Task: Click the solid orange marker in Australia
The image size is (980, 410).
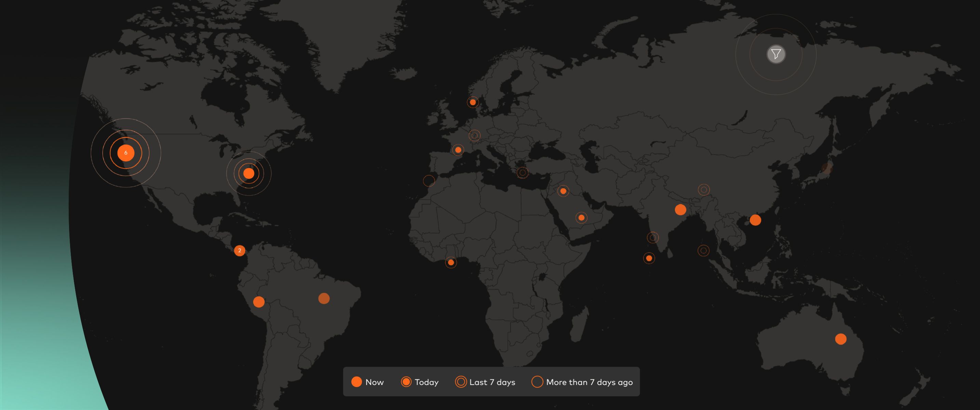Action: 841,339
